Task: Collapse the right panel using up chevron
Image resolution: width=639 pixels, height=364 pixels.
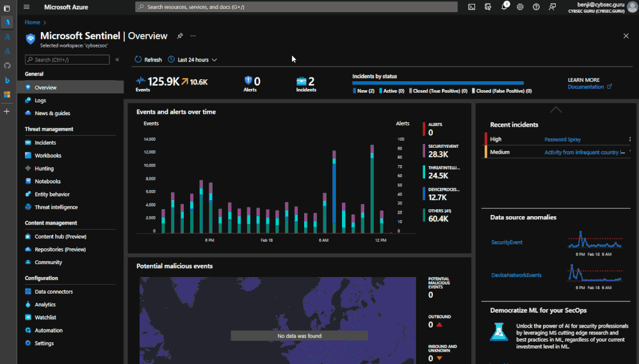Action: [x=556, y=109]
